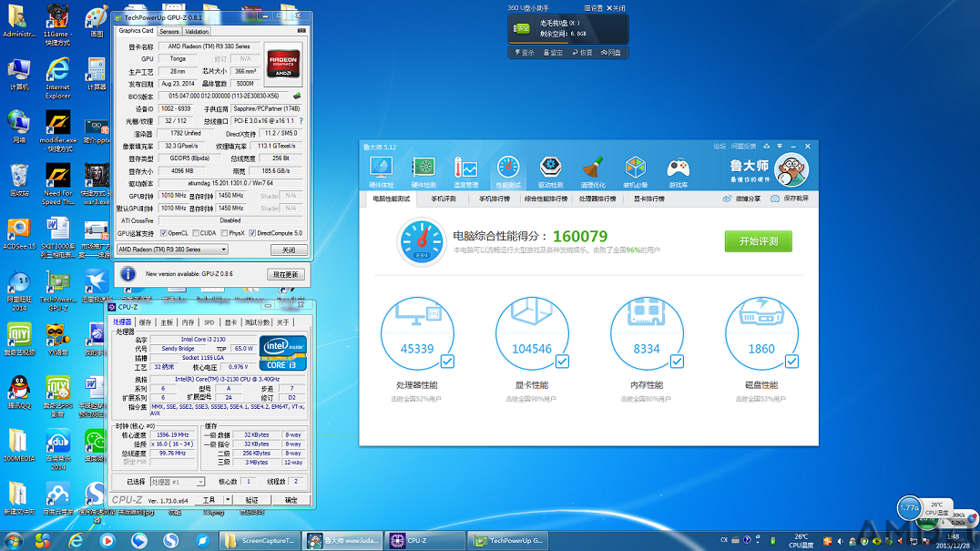Click the 1.77G floating memory ball

coord(909,508)
